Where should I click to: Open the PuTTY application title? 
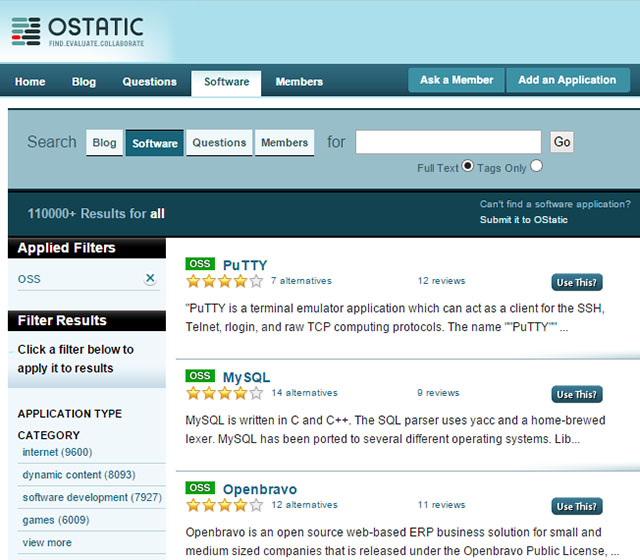point(245,265)
